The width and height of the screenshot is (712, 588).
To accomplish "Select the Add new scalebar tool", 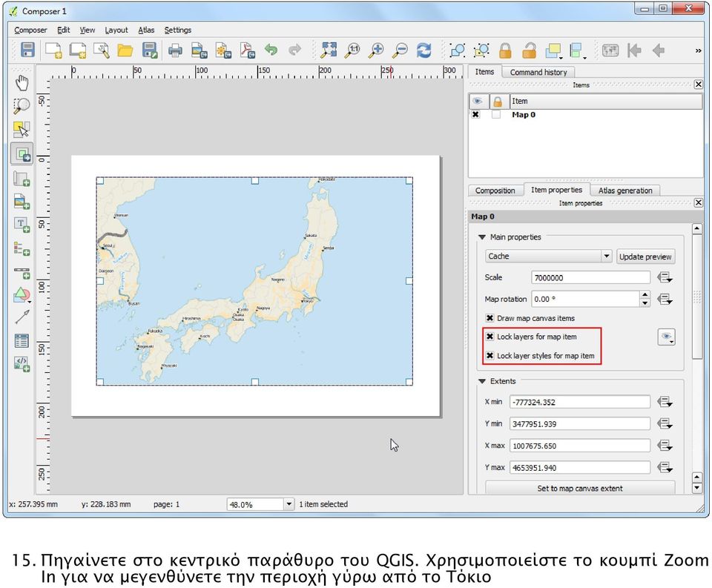I will click(x=22, y=272).
